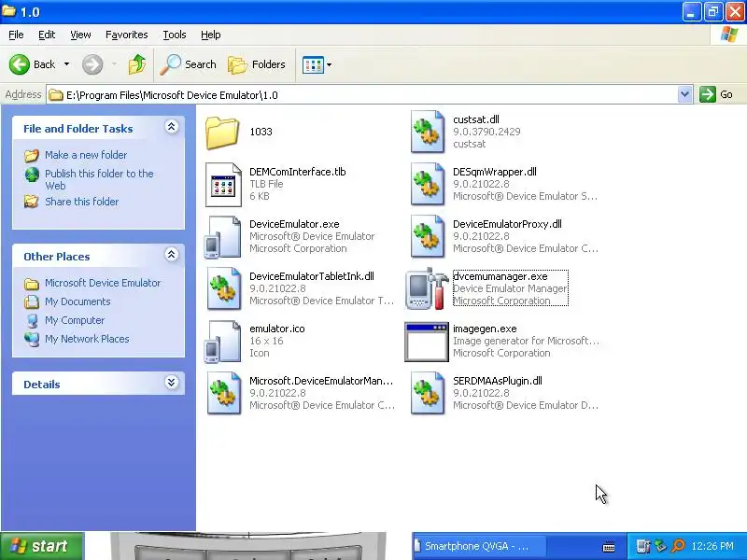Click the DeviceEmulator.exe file name
This screenshot has height=560, width=747.
[294, 224]
